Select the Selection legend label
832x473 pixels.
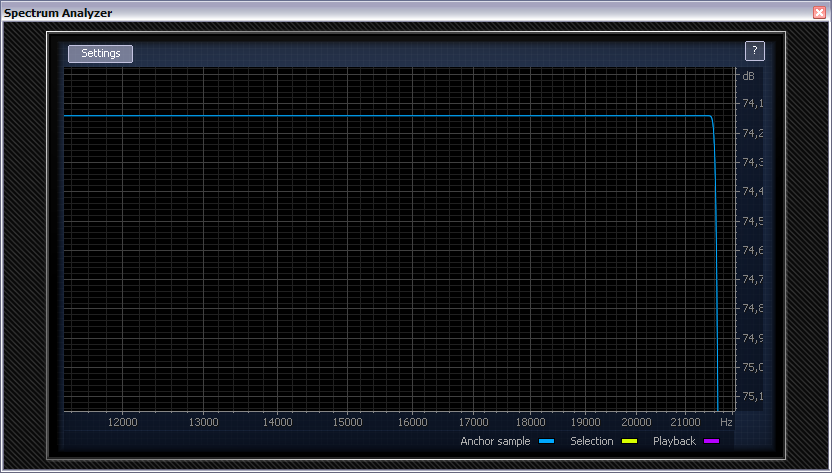coord(591,441)
